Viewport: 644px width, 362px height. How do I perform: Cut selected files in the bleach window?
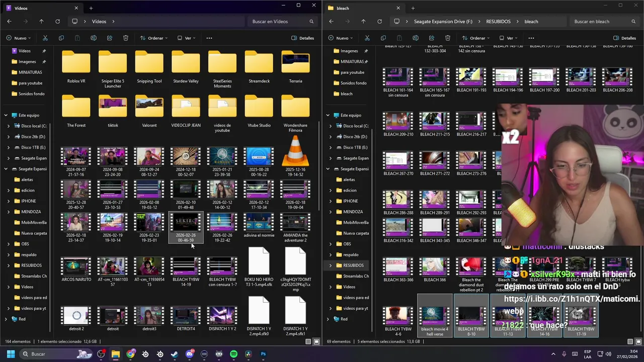point(367,38)
